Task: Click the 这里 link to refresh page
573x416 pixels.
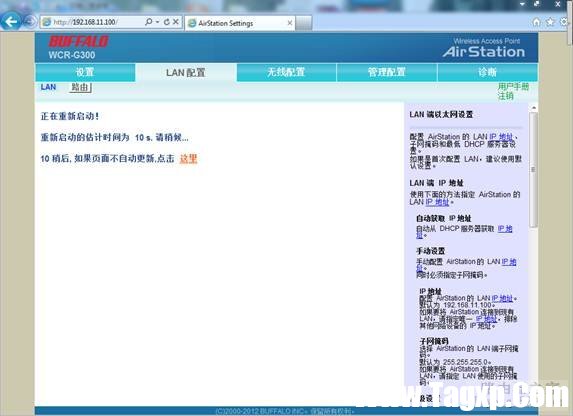Action: [x=189, y=159]
